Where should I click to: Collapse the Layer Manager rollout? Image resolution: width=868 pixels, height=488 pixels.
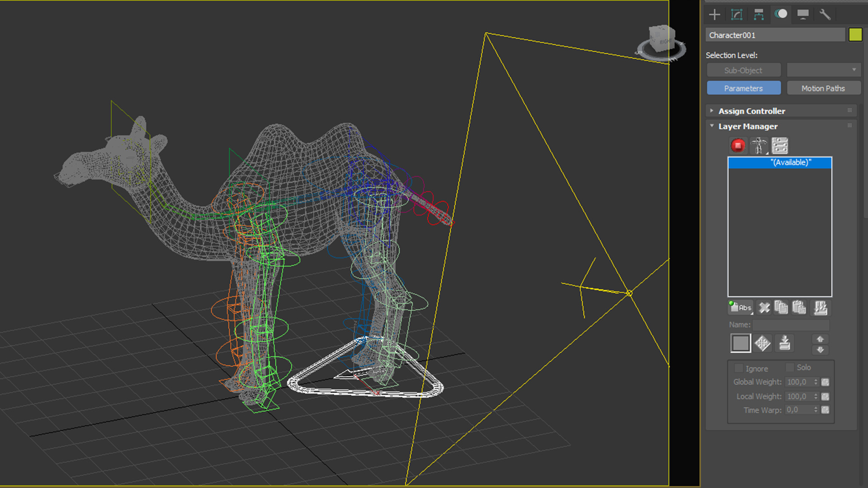coord(748,126)
